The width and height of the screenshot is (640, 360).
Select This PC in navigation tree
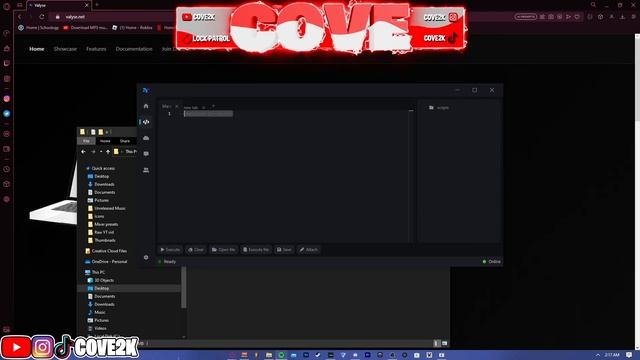click(95, 272)
